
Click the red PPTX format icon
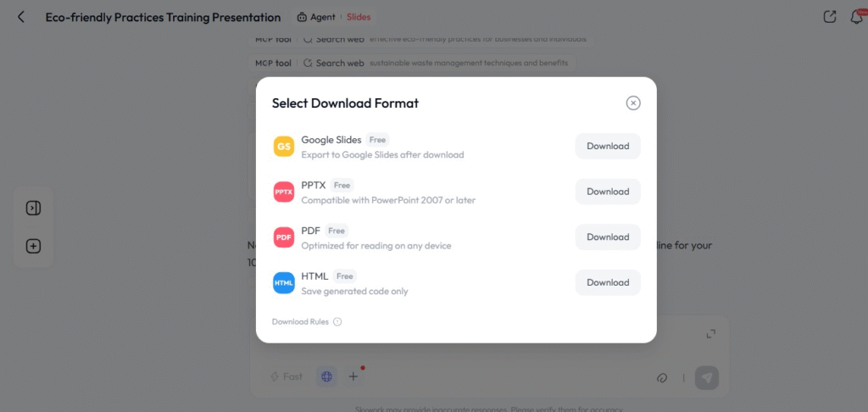[284, 192]
